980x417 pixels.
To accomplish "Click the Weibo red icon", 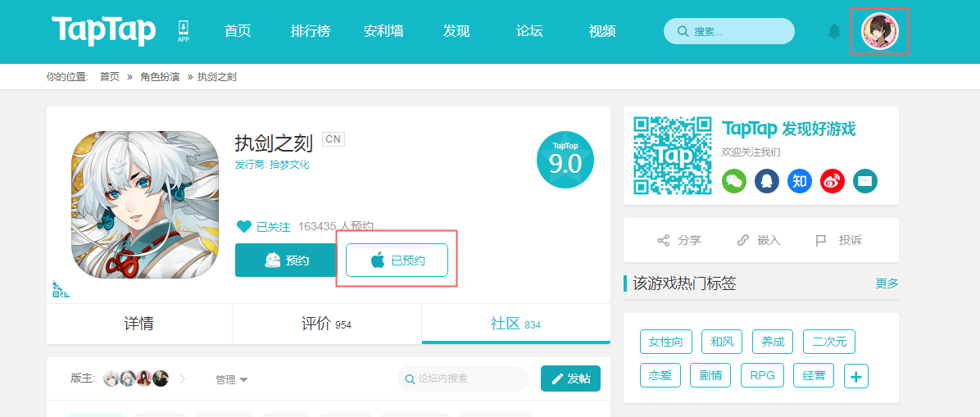I will (x=833, y=181).
